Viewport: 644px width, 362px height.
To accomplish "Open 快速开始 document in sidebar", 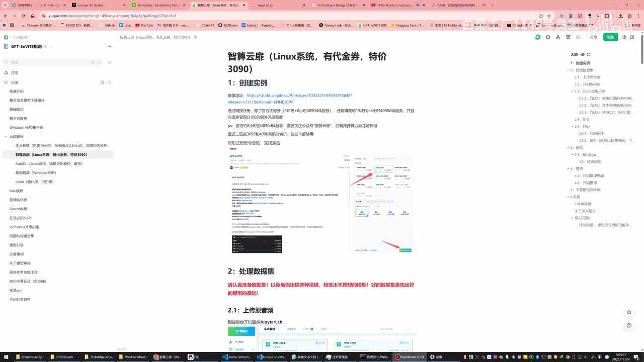I will pos(17,92).
